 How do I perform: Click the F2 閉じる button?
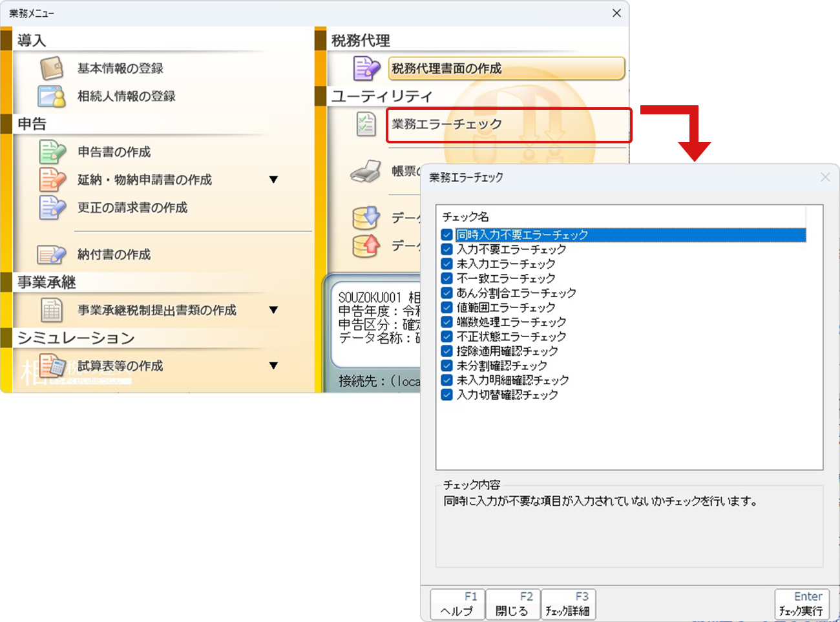(x=512, y=605)
